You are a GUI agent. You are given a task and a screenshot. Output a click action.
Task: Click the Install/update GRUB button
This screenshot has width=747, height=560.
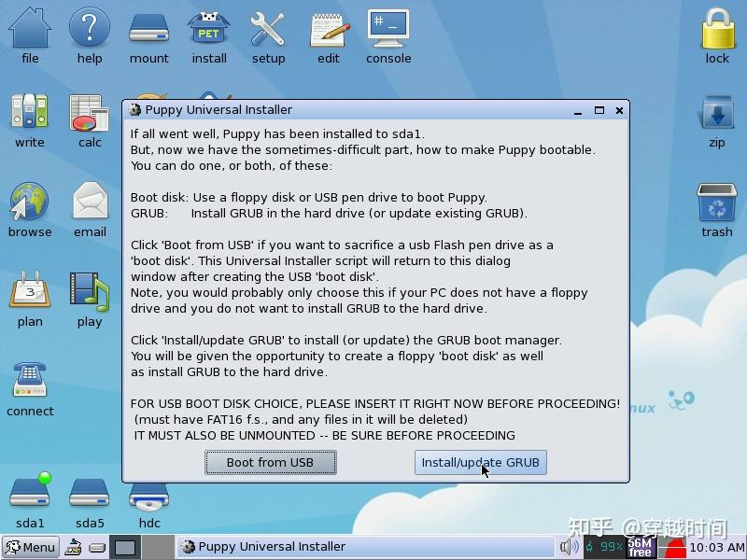480,462
